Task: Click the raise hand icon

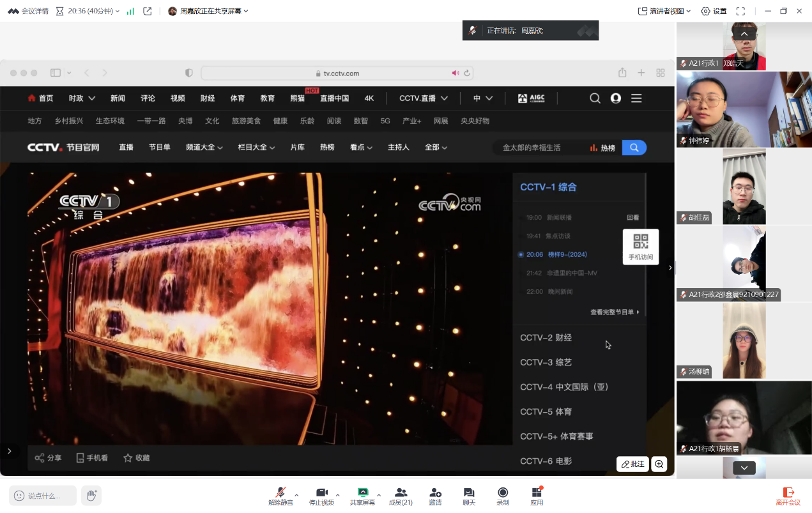Action: tap(91, 495)
